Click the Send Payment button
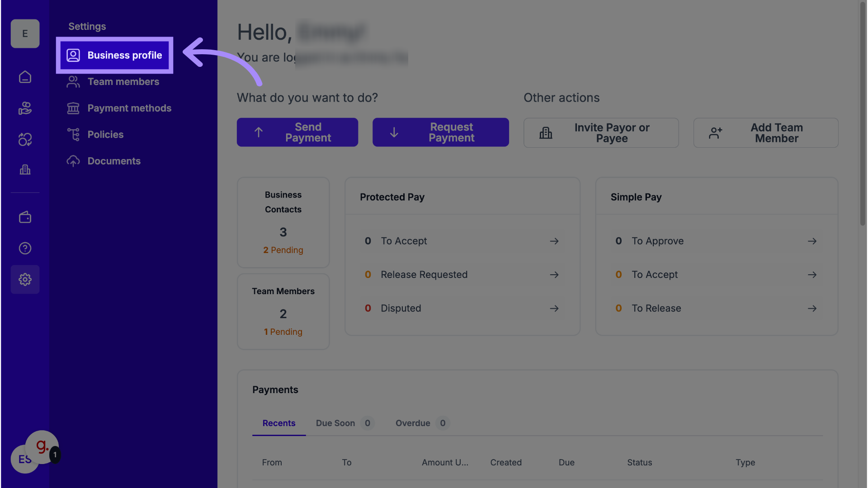Screen dimensions: 868x488 point(297,132)
